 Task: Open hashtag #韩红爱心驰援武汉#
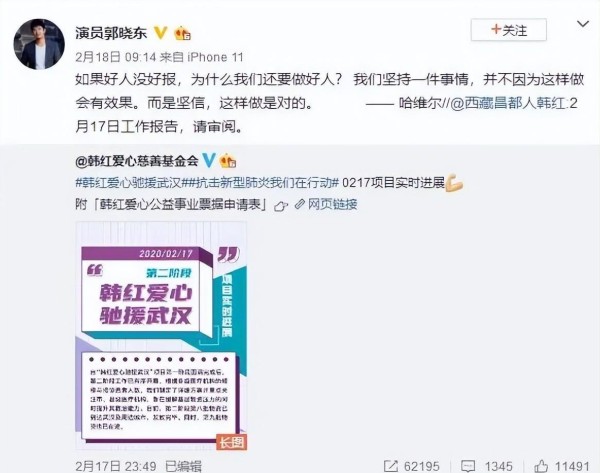128,183
